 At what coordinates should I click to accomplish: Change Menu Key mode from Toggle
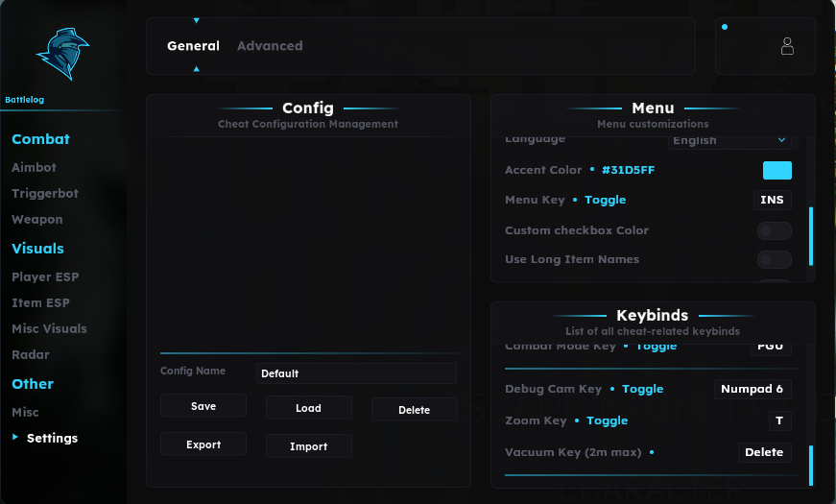(x=605, y=200)
